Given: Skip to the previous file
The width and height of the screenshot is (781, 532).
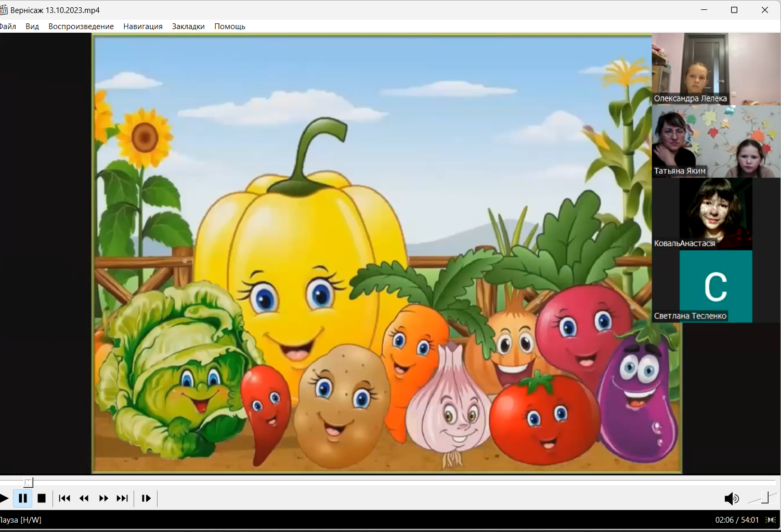Looking at the screenshot, I should (64, 498).
